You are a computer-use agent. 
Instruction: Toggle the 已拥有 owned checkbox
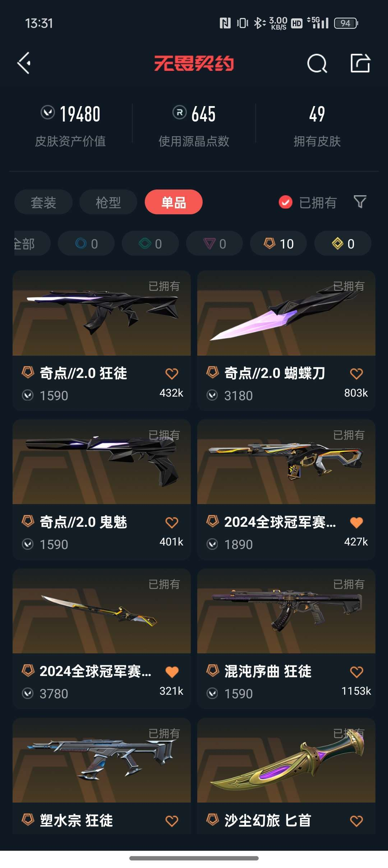click(286, 202)
